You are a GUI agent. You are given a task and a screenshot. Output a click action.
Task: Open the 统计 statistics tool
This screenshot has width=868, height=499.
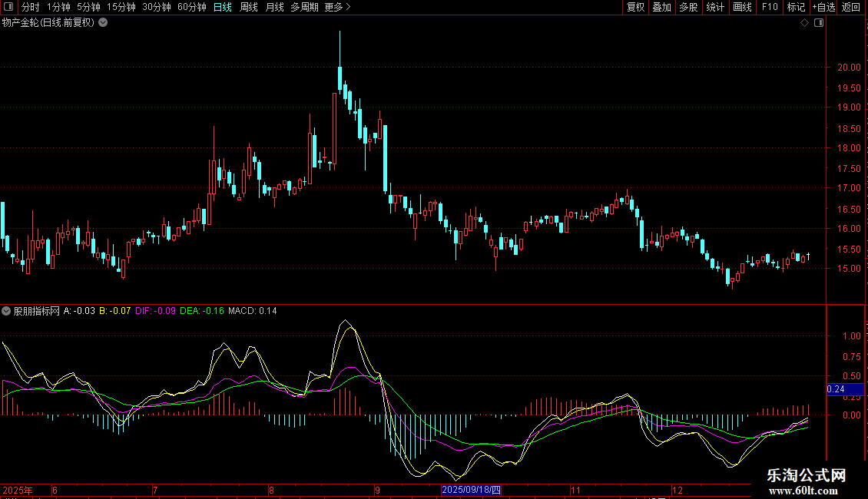715,8
